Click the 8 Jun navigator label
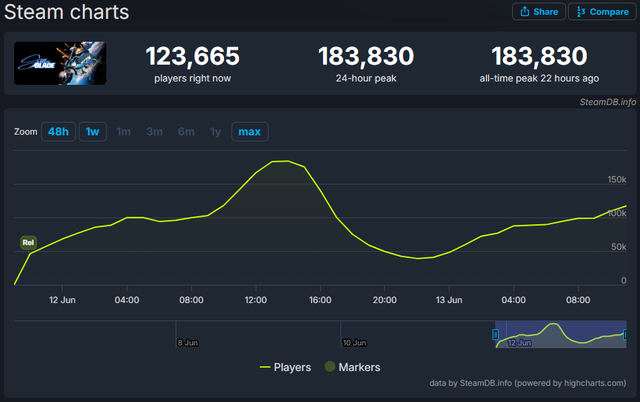640x402 pixels. (188, 343)
